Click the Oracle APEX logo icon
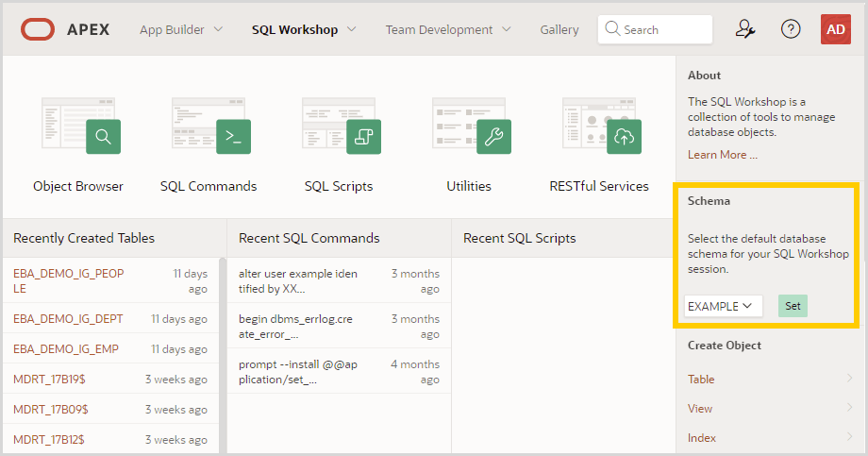Screen dimensions: 868x456 tap(38, 29)
